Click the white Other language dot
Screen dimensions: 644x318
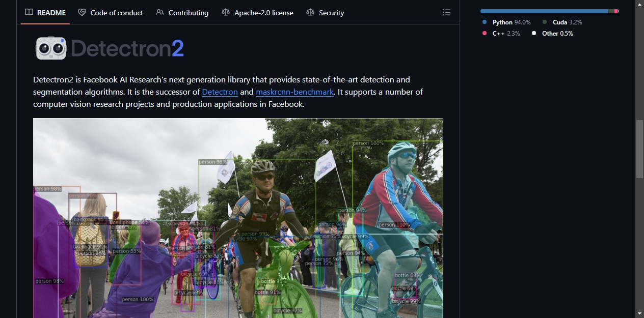534,34
